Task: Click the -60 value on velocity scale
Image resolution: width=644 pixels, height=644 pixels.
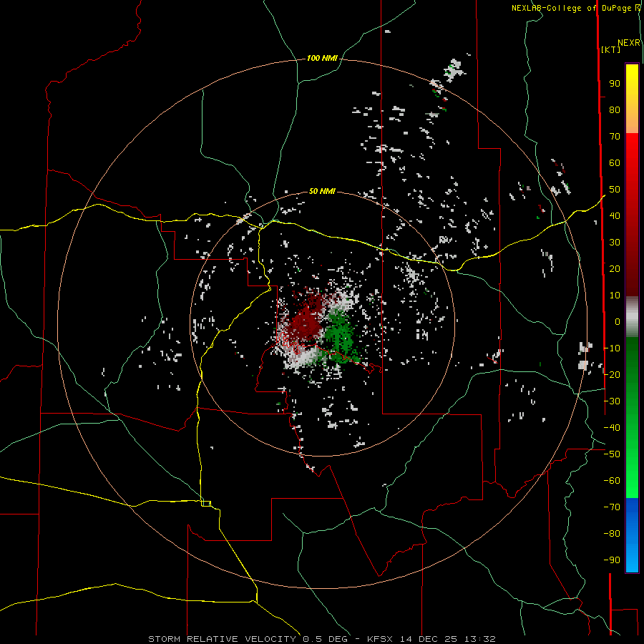Action: (612, 481)
